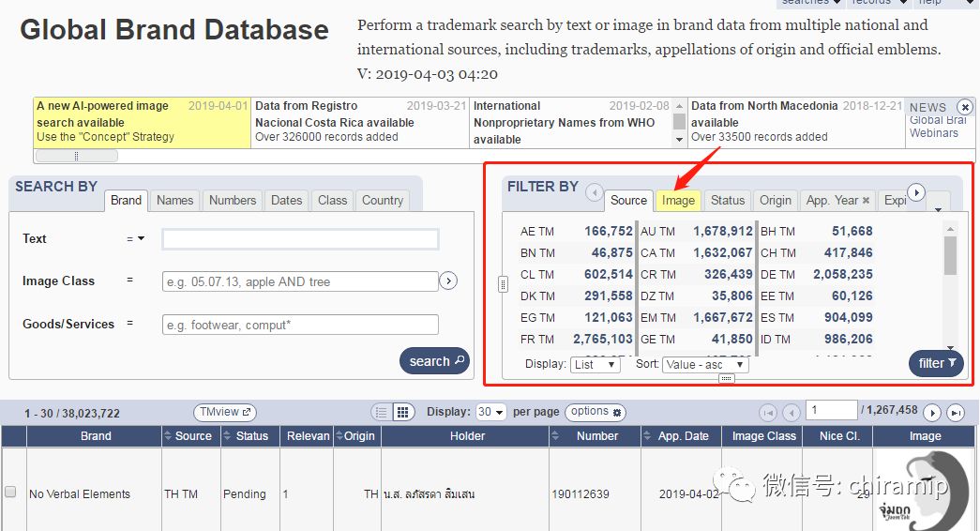Open per page count dropdown
Viewport: 980px width, 531px height.
(490, 412)
